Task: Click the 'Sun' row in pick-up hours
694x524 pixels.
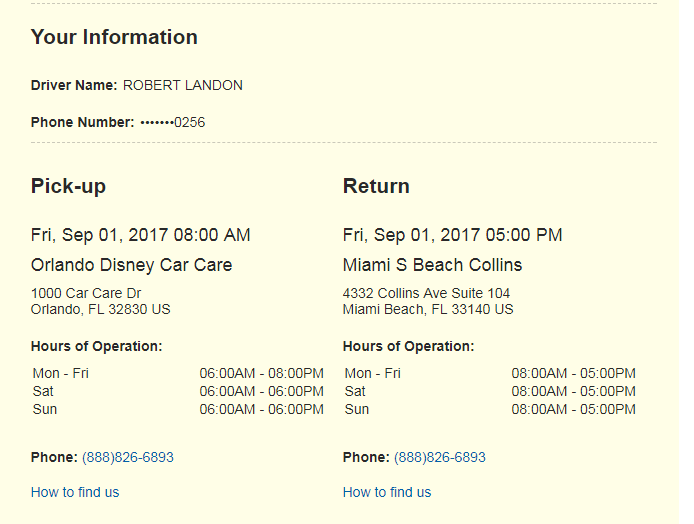Action: pyautogui.click(x=44, y=409)
